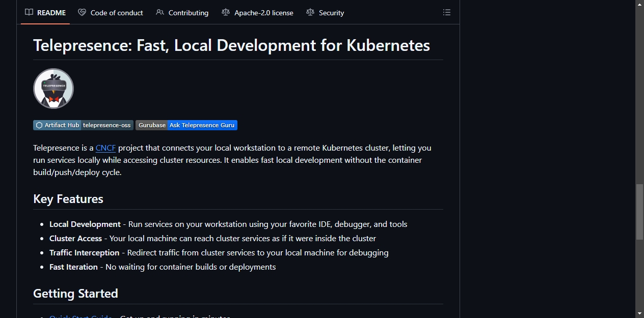Click the Key Features heading
The height and width of the screenshot is (318, 644).
(x=68, y=199)
